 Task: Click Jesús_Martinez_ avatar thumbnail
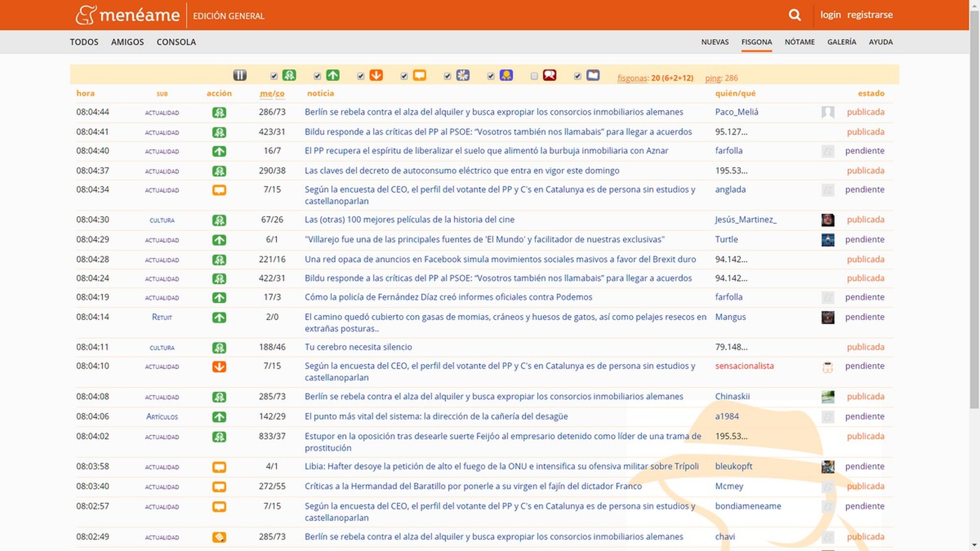[828, 220]
